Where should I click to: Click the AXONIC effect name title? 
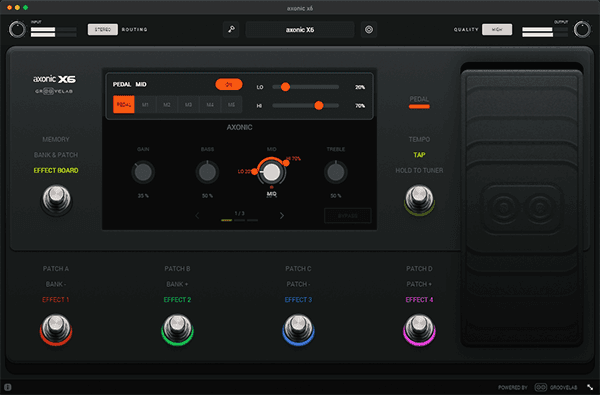(x=239, y=127)
